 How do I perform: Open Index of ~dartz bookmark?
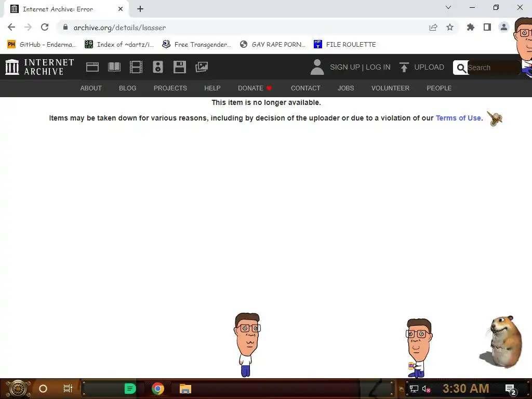tap(119, 45)
